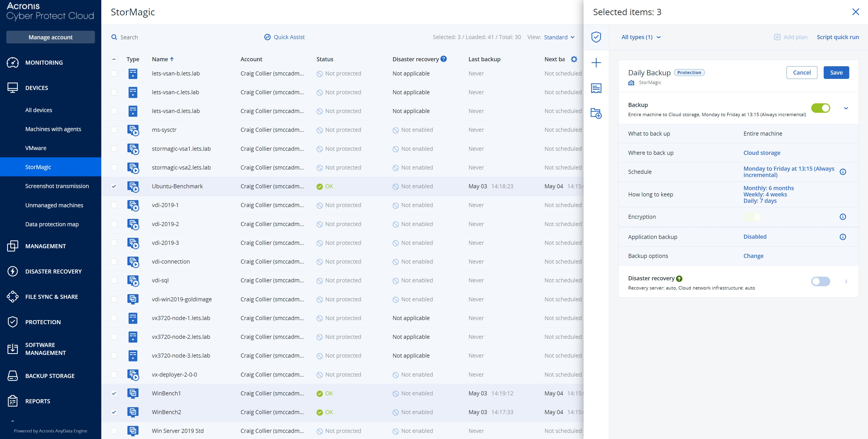Viewport: 868px width, 439px height.
Task: Click the Disaster recovery upgrade arrow icon
Action: (x=679, y=279)
